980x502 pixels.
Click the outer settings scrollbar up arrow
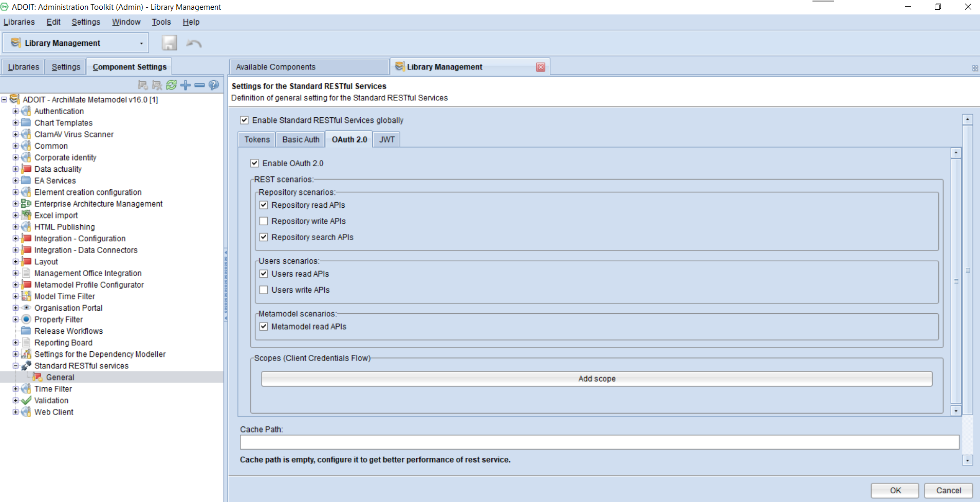tap(968, 119)
